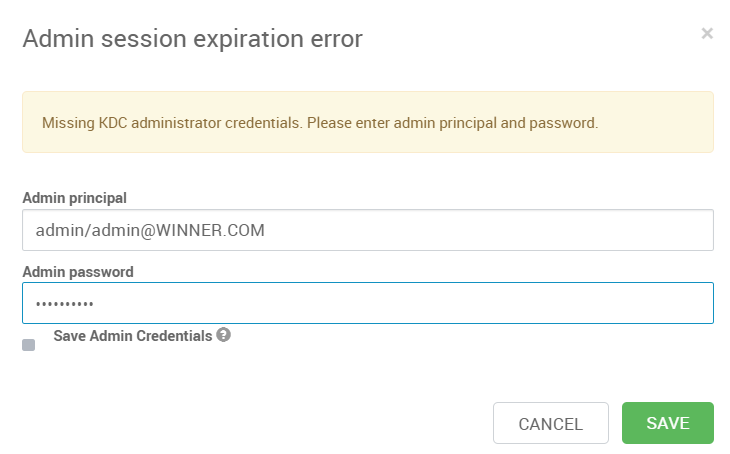Dismiss the dialog using the X icon

click(x=707, y=34)
